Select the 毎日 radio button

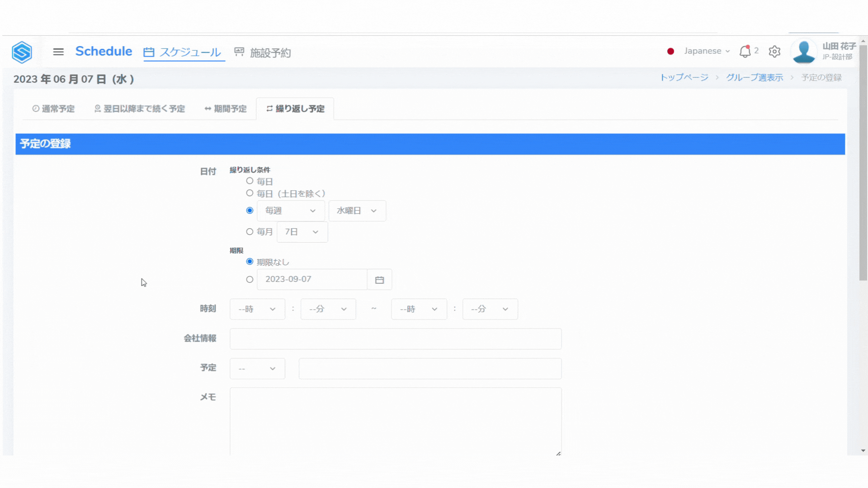coord(250,181)
